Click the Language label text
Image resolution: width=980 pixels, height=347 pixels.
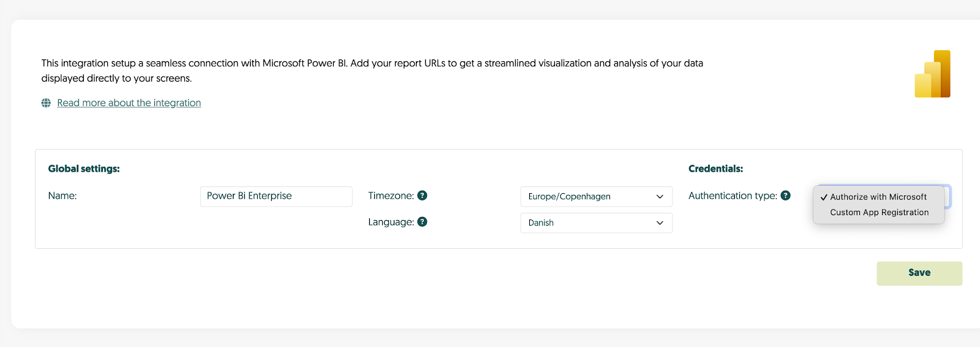(391, 222)
